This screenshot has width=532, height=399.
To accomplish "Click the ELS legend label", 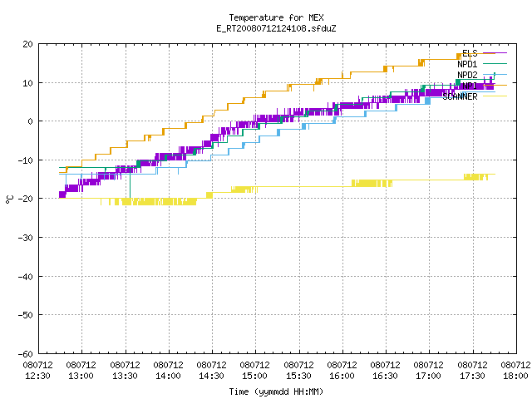I will coord(470,53).
